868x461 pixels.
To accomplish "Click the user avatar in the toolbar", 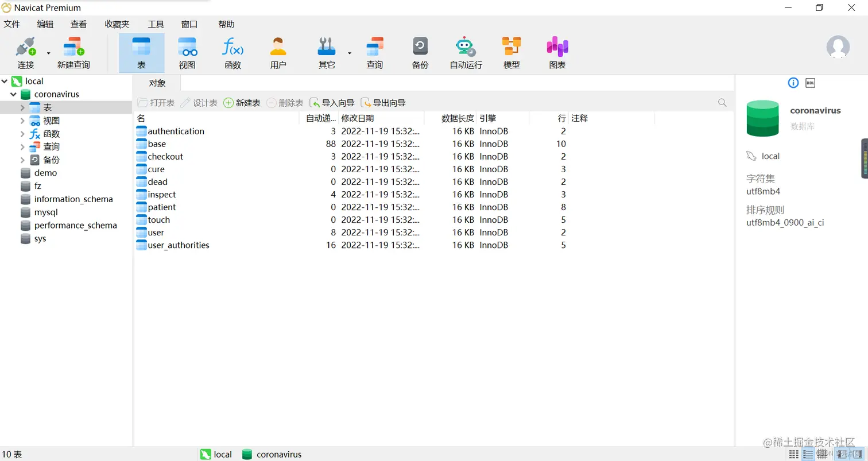I will (838, 47).
